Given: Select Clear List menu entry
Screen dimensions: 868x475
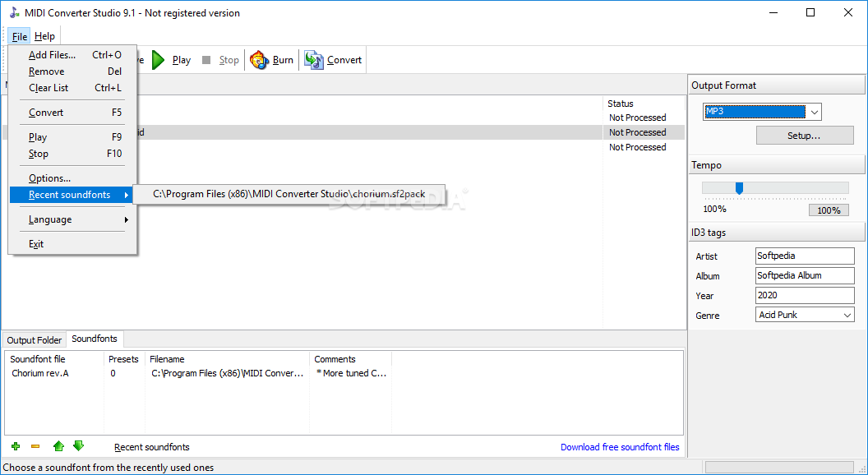Looking at the screenshot, I should point(72,87).
